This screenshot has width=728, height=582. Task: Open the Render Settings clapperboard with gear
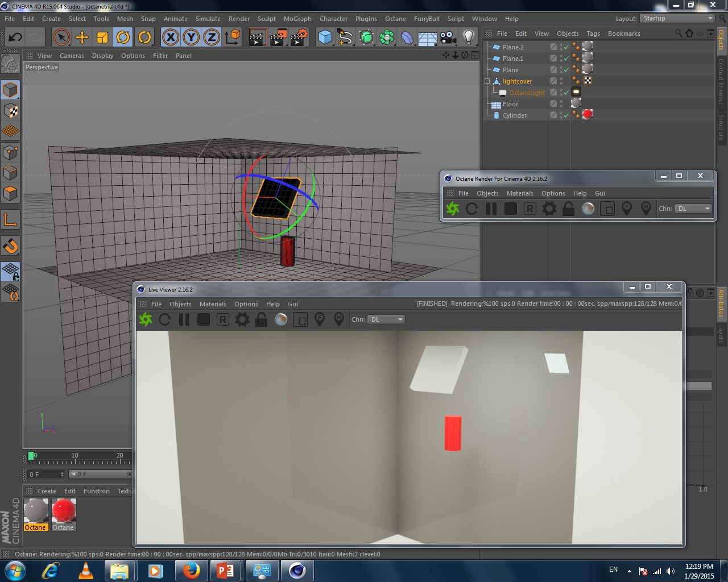299,38
